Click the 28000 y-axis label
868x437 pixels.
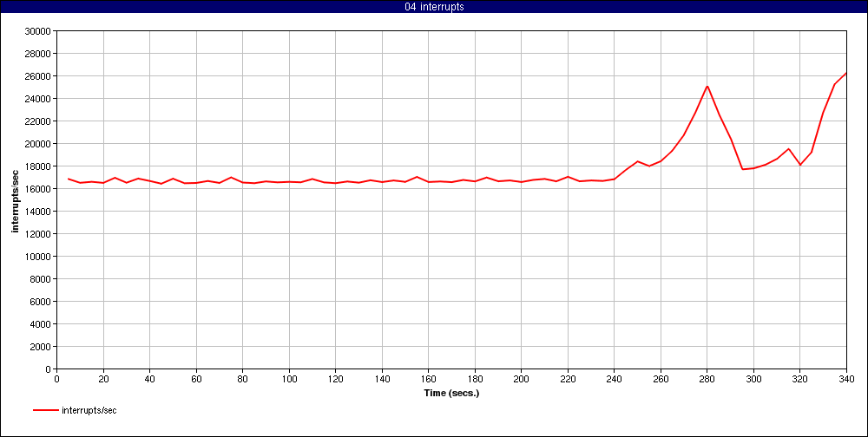pos(38,54)
